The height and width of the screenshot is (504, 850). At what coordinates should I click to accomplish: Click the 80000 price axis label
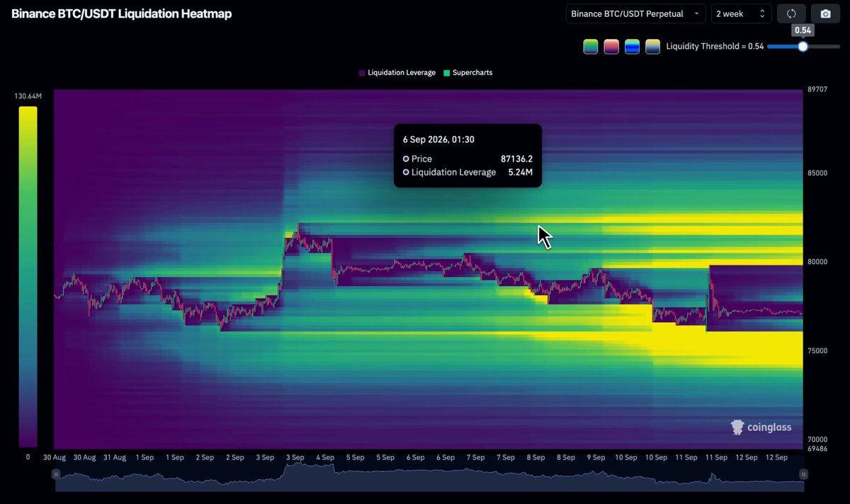coord(817,262)
